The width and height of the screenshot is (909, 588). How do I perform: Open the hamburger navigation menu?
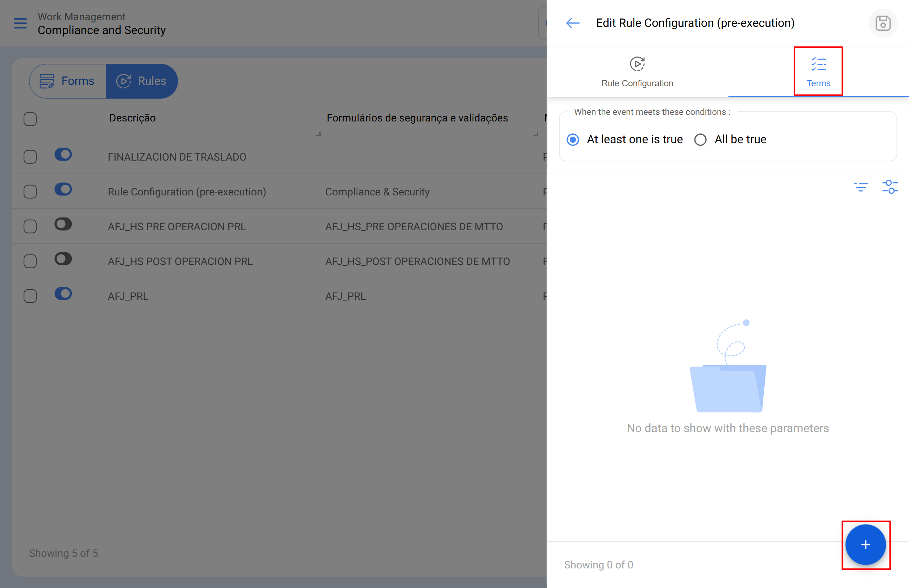click(x=20, y=23)
